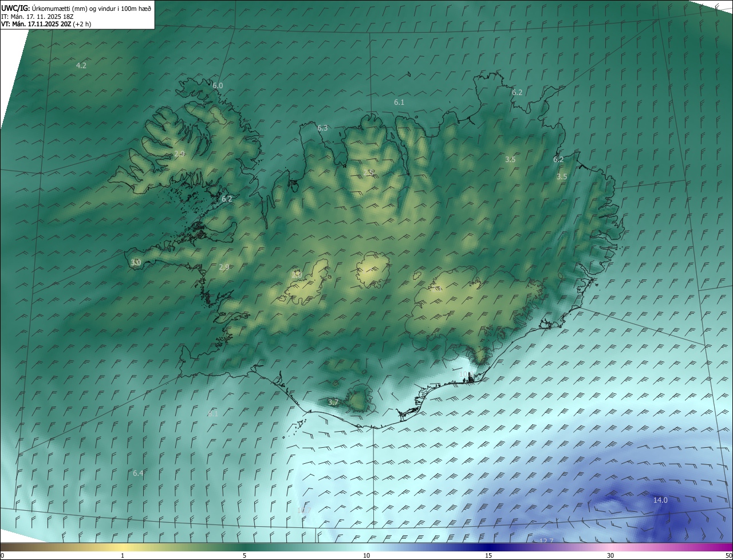Image resolution: width=733 pixels, height=560 pixels.
Task: Click the '1' label on the color scale
Action: [x=123, y=556]
